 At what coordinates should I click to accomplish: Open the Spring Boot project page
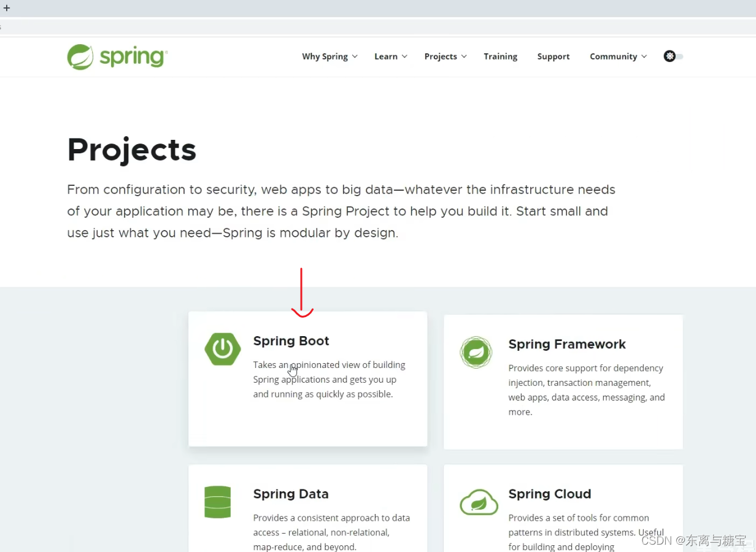click(x=291, y=340)
